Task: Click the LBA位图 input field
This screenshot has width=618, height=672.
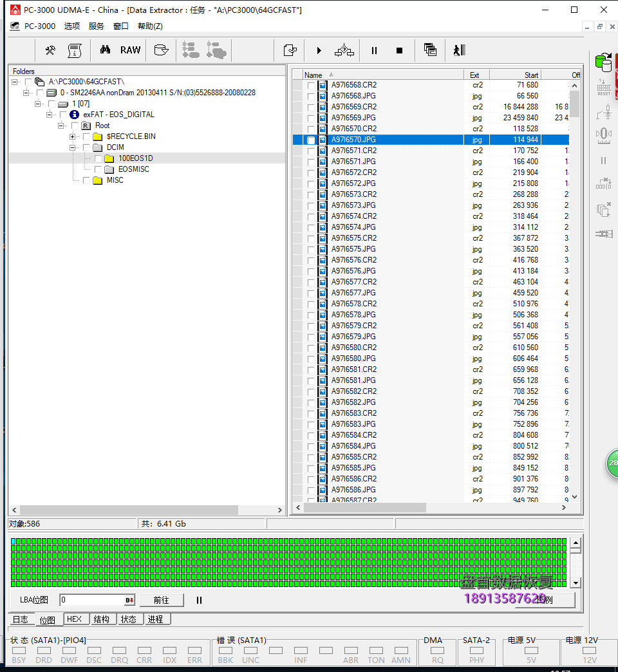Action: (97, 600)
